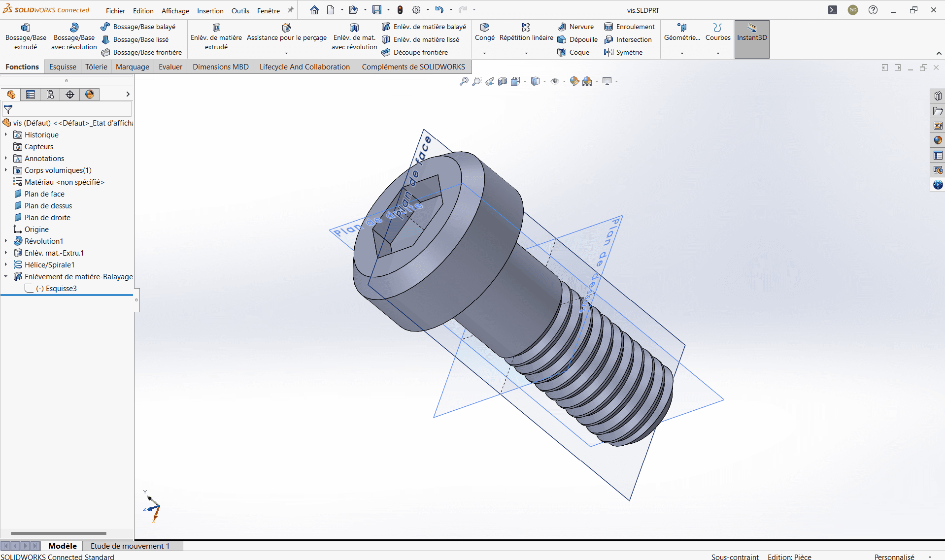The width and height of the screenshot is (945, 560).
Task: Create a new document with the New icon
Action: [331, 10]
